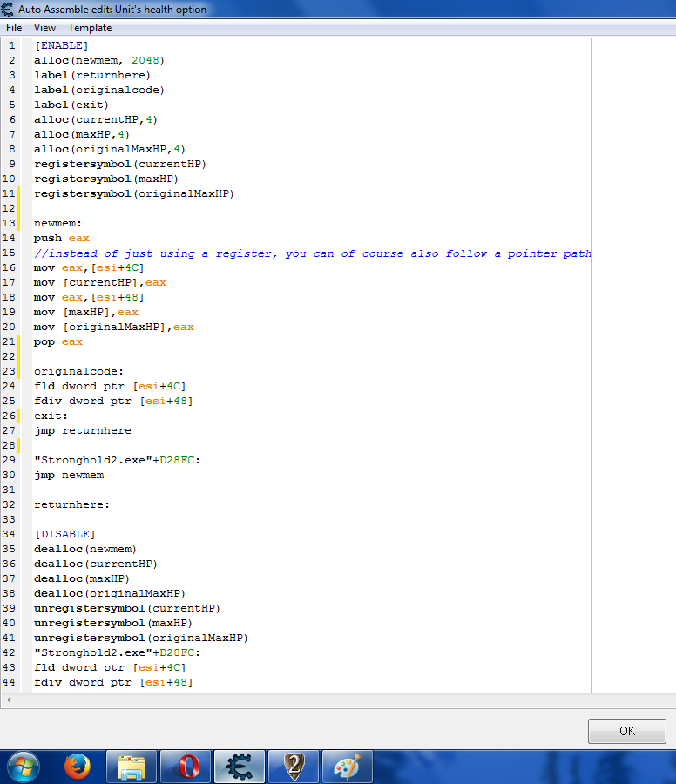This screenshot has height=784, width=676.
Task: Open Windows Explorer folder icon
Action: click(132, 767)
